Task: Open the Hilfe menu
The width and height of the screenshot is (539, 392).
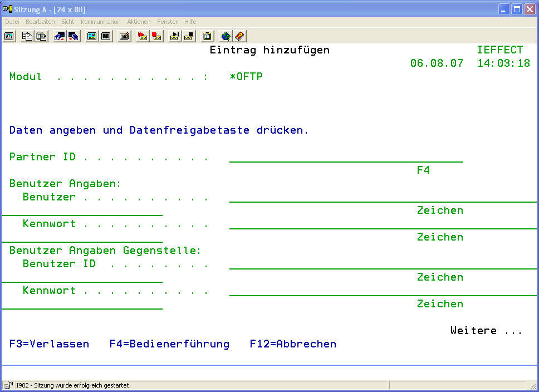Action: (x=190, y=22)
